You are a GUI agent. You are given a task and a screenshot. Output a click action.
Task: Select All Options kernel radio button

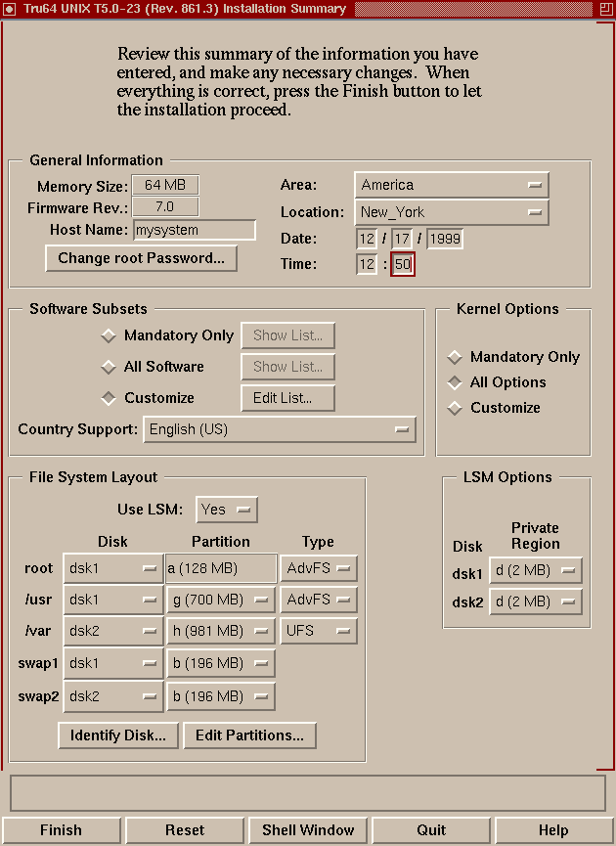click(x=455, y=382)
